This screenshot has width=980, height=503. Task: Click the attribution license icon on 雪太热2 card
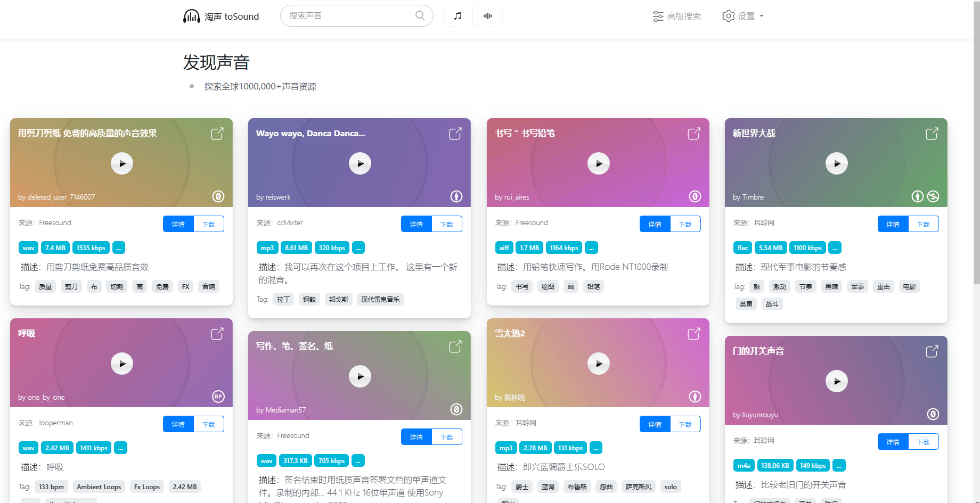pyautogui.click(x=695, y=397)
